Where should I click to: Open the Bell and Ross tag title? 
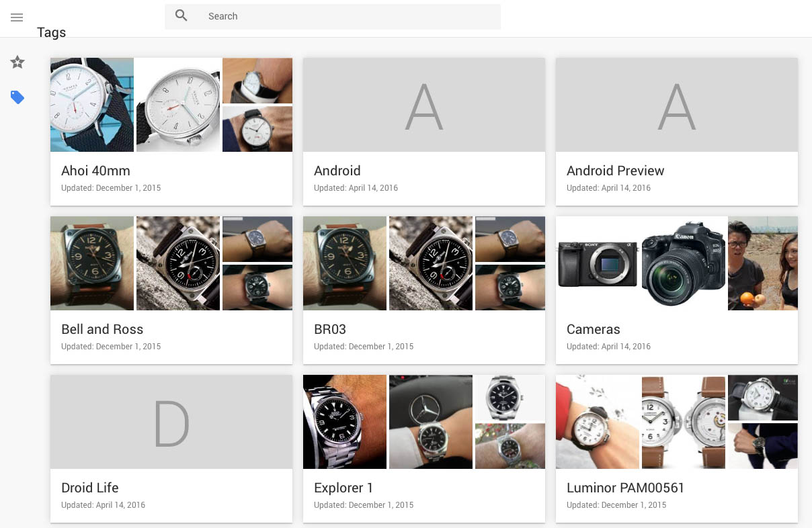pyautogui.click(x=102, y=329)
